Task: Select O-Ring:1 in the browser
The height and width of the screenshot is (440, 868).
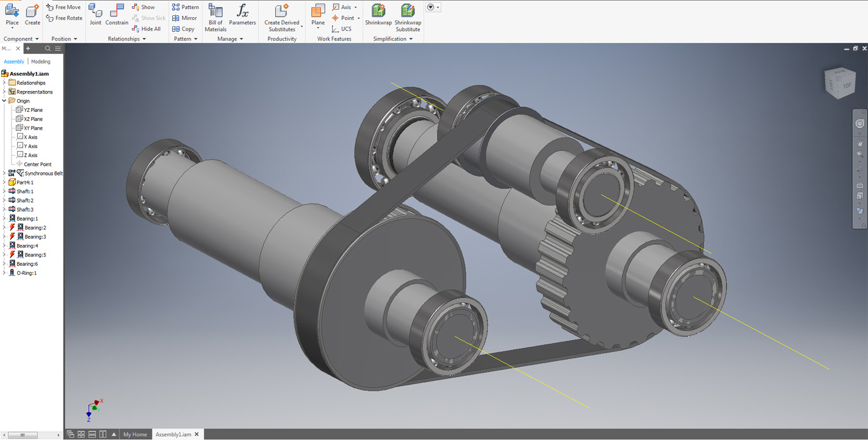Action: 23,273
